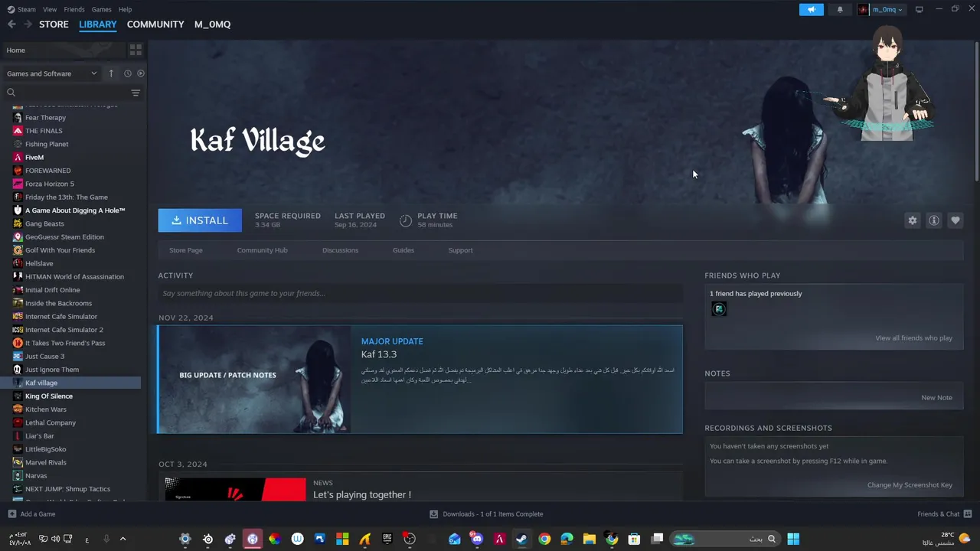Open Friends & Chat icon
This screenshot has width=980, height=551.
click(968, 514)
